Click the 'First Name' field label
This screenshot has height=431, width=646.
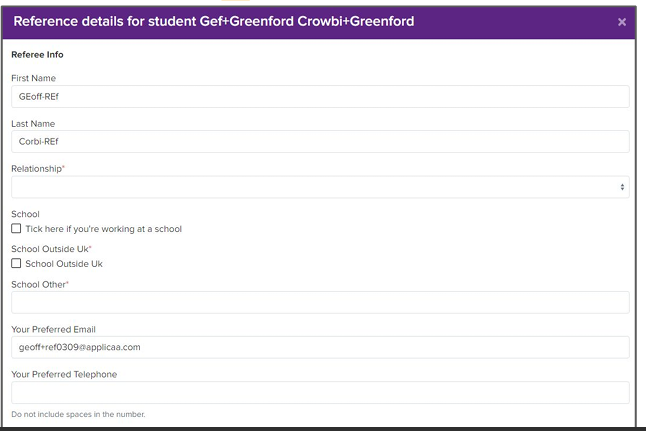click(x=33, y=78)
